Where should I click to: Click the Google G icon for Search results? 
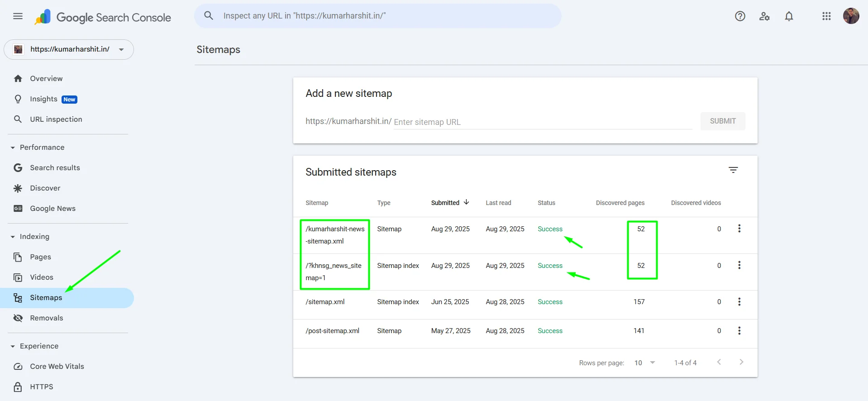tap(18, 168)
